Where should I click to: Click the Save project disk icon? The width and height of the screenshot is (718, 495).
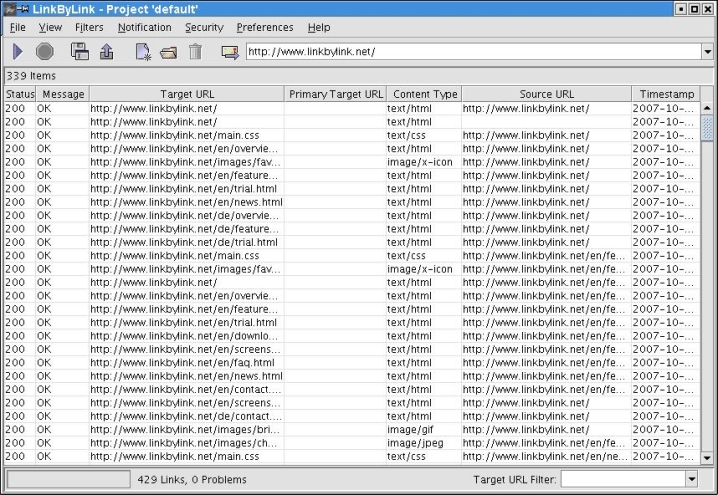point(79,51)
